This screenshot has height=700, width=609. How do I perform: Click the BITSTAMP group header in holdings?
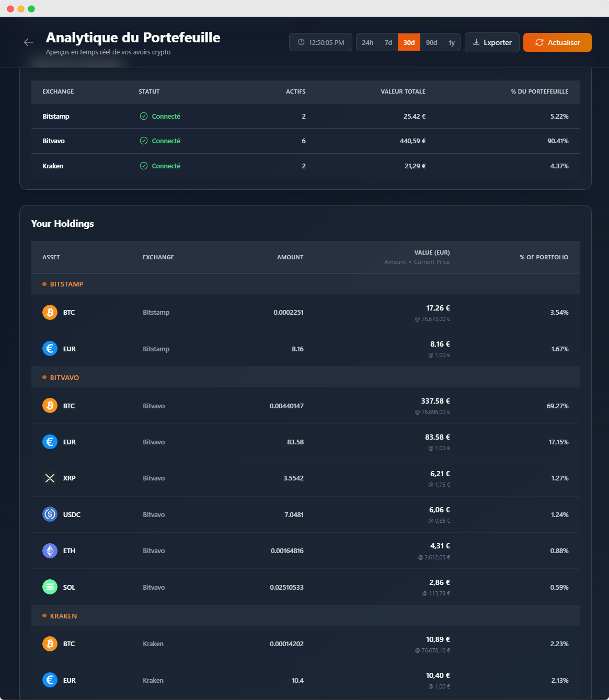[305, 284]
